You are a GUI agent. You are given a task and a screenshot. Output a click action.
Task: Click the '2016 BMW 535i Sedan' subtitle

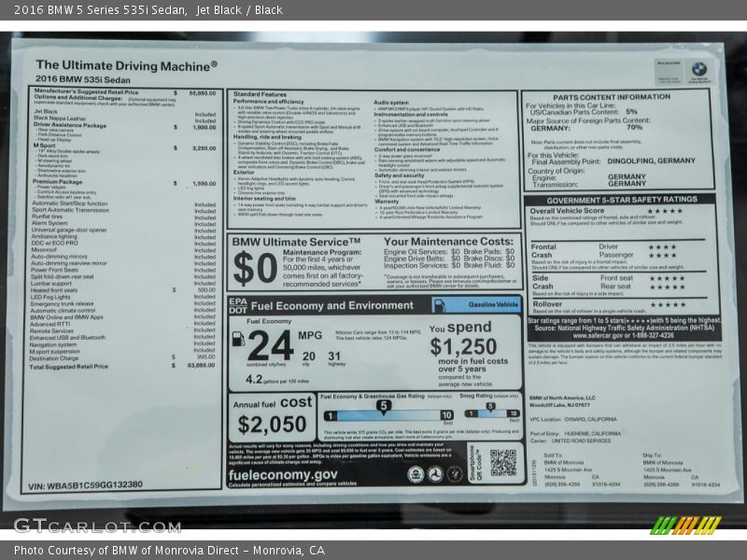tap(83, 79)
